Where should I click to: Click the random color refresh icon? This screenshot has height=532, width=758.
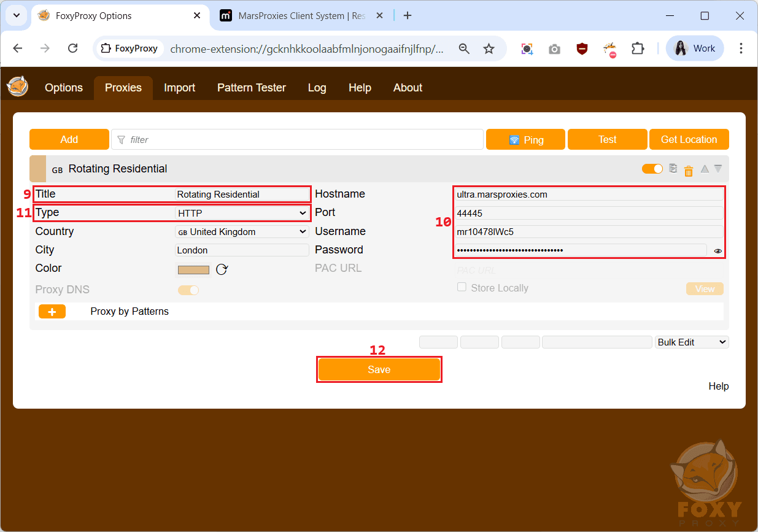pyautogui.click(x=222, y=269)
